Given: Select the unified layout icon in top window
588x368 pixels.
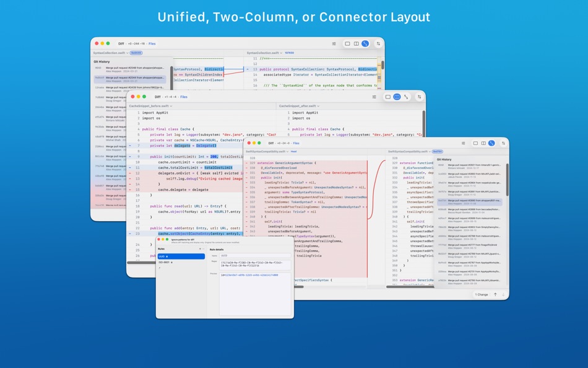Looking at the screenshot, I should point(347,43).
